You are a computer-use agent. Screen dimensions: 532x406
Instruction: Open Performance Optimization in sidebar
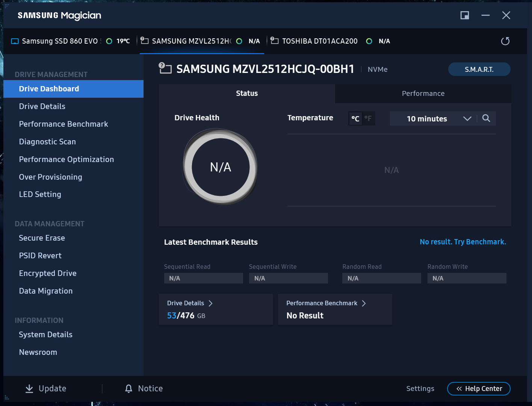pos(74,159)
